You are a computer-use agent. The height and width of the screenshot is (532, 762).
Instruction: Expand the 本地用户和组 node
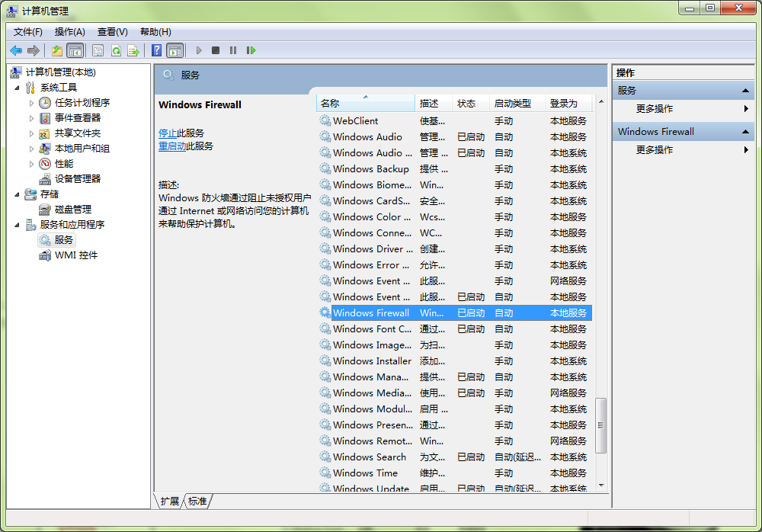(31, 149)
